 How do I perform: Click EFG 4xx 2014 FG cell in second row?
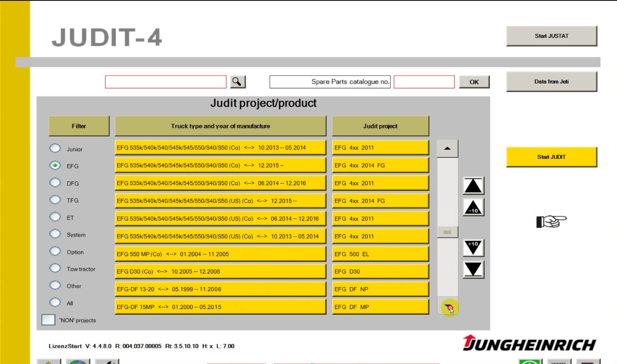tap(380, 166)
